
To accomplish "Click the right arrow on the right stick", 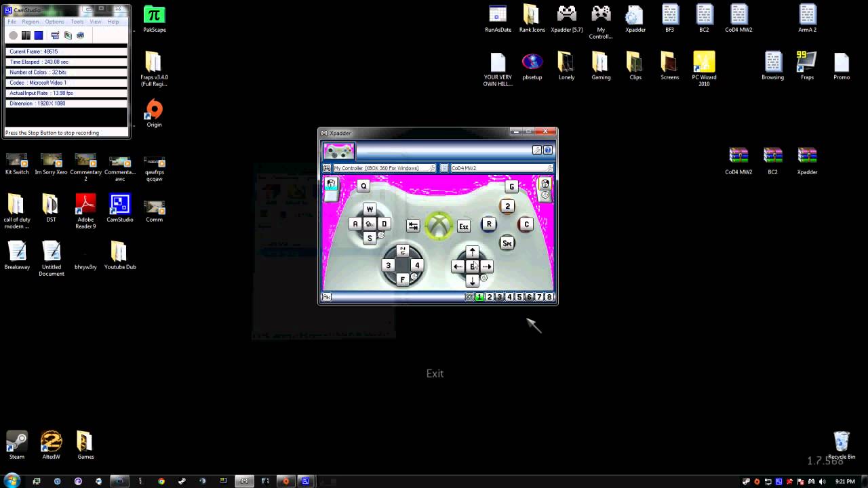I will (x=487, y=266).
